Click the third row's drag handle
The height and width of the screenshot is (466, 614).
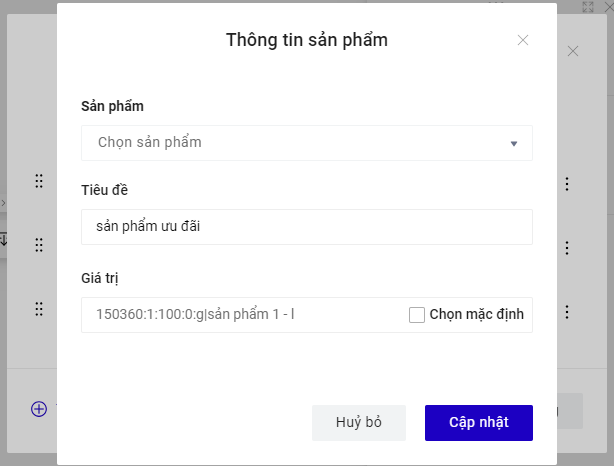click(x=39, y=309)
